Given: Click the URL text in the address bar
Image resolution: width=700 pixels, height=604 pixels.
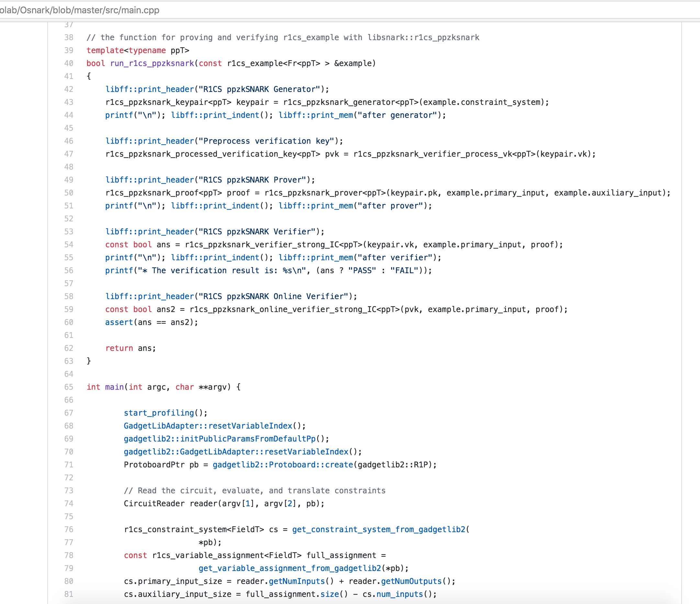Looking at the screenshot, I should 79,10.
